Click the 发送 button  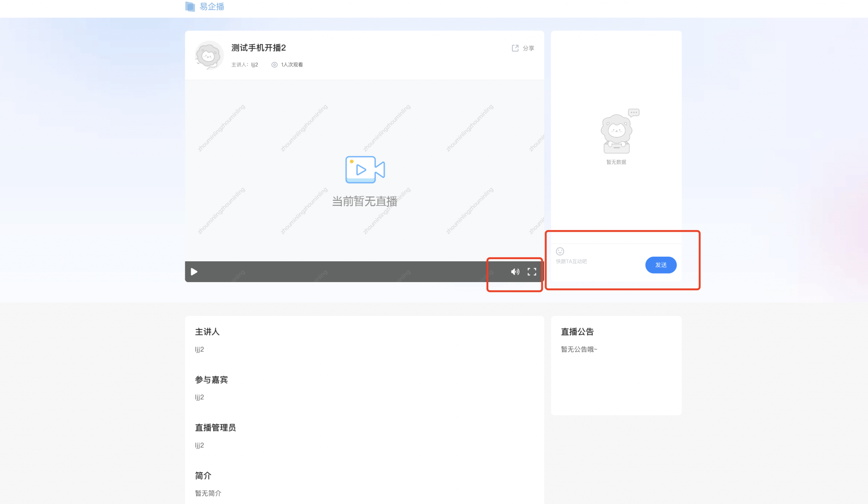tap(661, 265)
